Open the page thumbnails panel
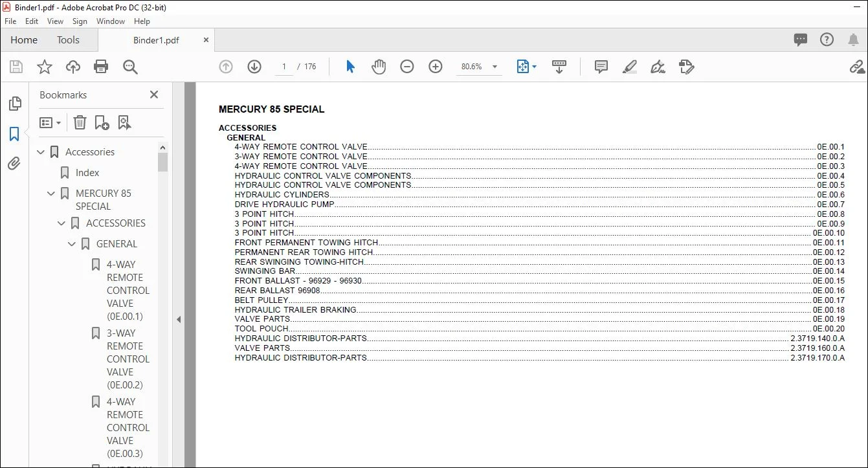The height and width of the screenshot is (468, 868). tap(14, 104)
